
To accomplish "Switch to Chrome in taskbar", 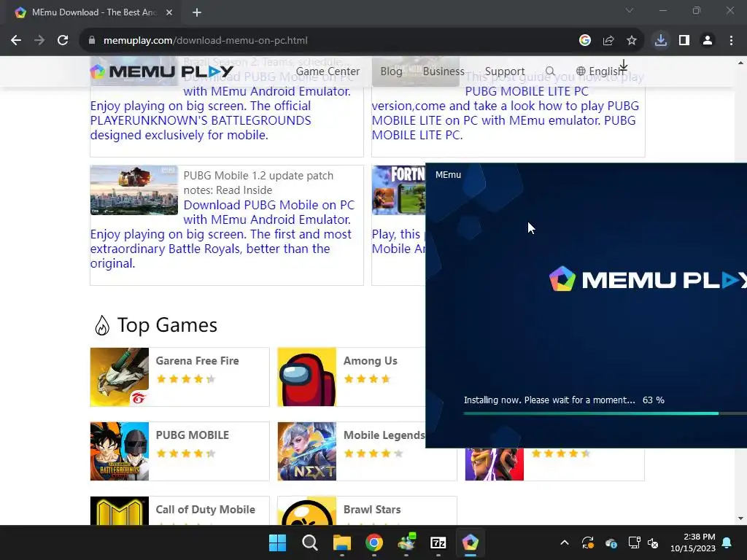I will [374, 542].
